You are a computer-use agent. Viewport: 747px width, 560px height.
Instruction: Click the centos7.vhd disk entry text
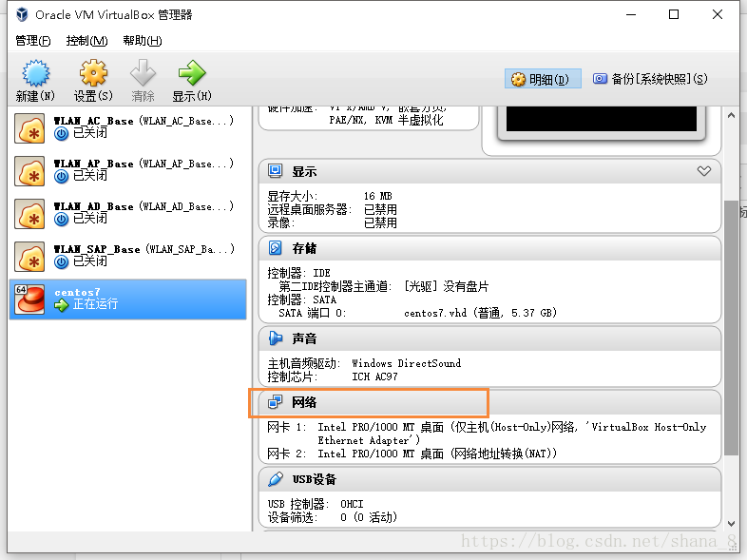tap(480, 313)
